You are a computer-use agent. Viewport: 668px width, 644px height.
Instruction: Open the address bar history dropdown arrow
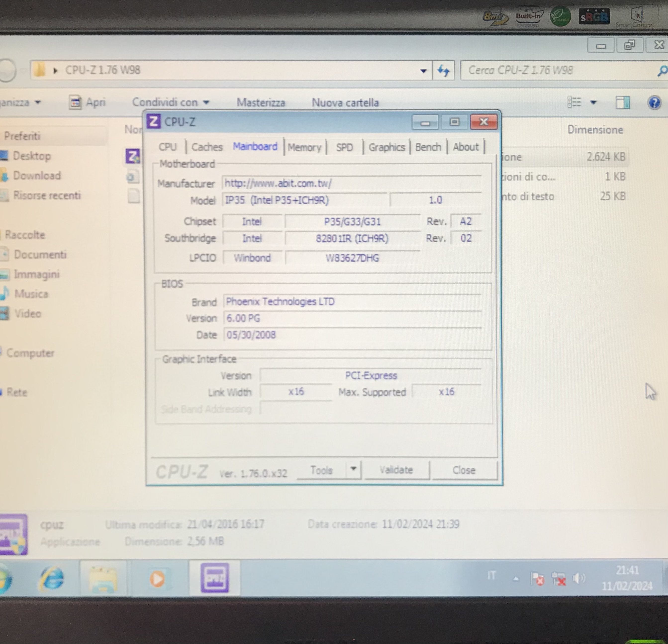coord(423,71)
